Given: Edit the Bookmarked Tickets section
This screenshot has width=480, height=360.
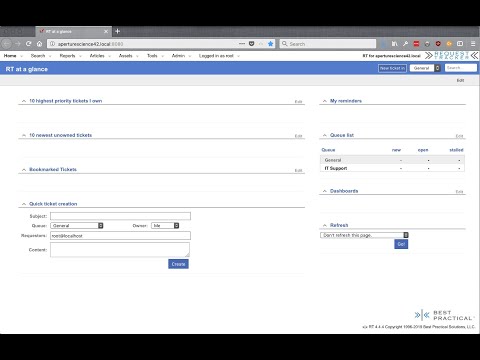Looking at the screenshot, I should pos(298,170).
